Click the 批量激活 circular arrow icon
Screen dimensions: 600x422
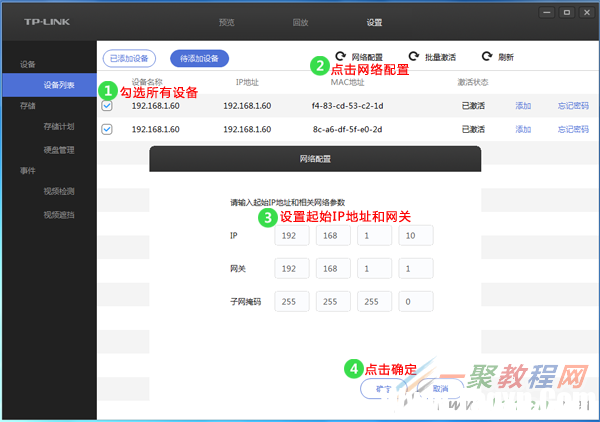point(414,56)
